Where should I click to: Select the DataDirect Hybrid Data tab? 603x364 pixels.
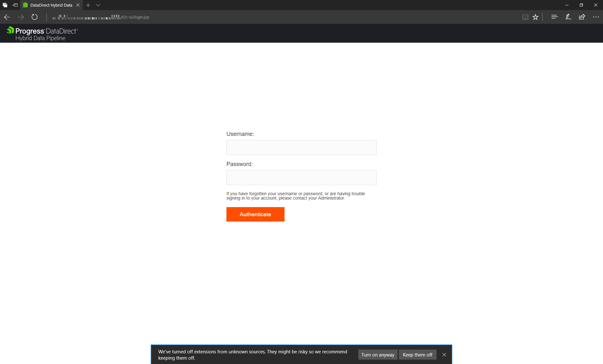pyautogui.click(x=51, y=5)
